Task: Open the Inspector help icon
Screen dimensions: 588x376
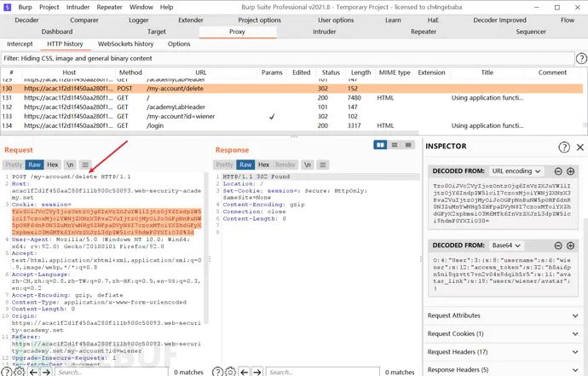Action: pyautogui.click(x=564, y=147)
